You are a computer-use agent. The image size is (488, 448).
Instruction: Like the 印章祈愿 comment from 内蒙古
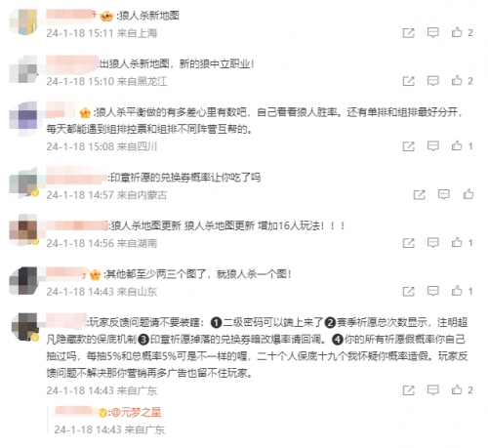[468, 194]
